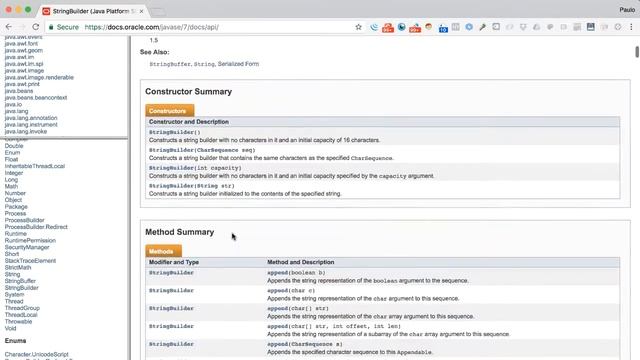This screenshot has width=640, height=360.
Task: Click the blue calendar '10' extension icon
Action: click(443, 28)
